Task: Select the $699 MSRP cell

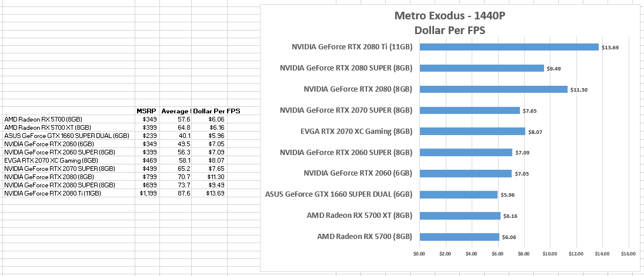Action: tap(148, 185)
